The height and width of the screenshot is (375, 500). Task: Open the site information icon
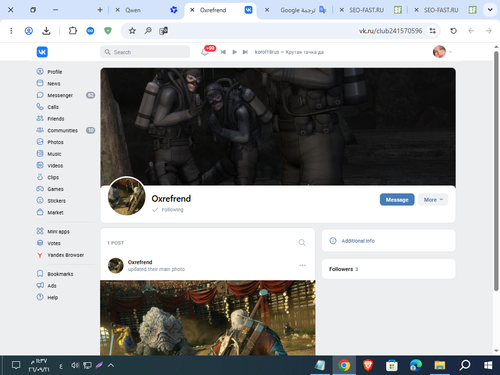click(433, 31)
